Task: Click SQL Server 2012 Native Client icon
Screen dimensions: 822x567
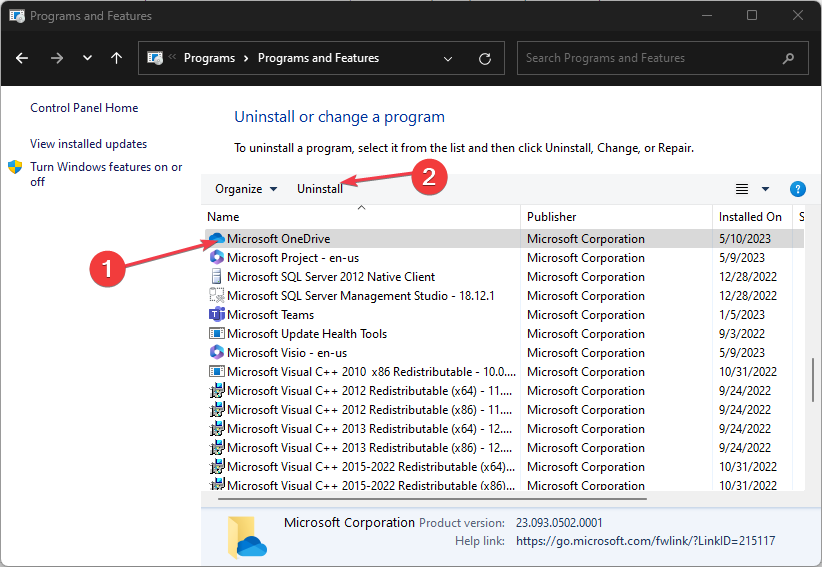Action: tap(216, 276)
